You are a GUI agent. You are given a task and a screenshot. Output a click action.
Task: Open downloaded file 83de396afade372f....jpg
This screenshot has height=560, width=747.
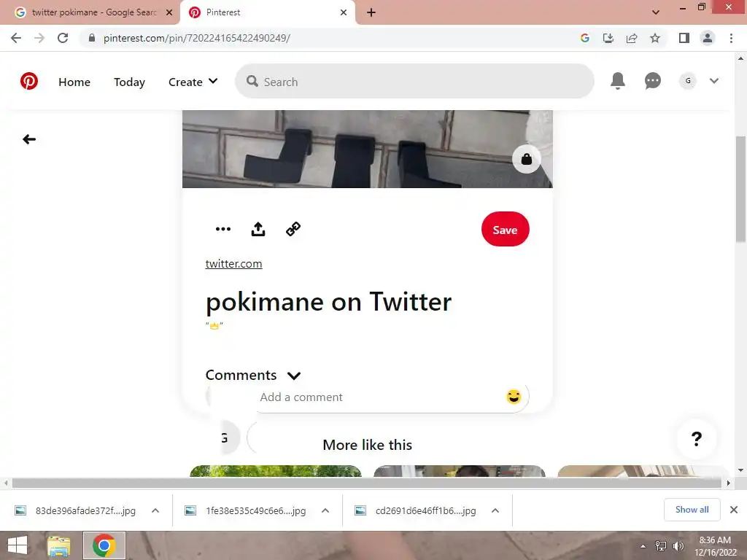click(75, 511)
